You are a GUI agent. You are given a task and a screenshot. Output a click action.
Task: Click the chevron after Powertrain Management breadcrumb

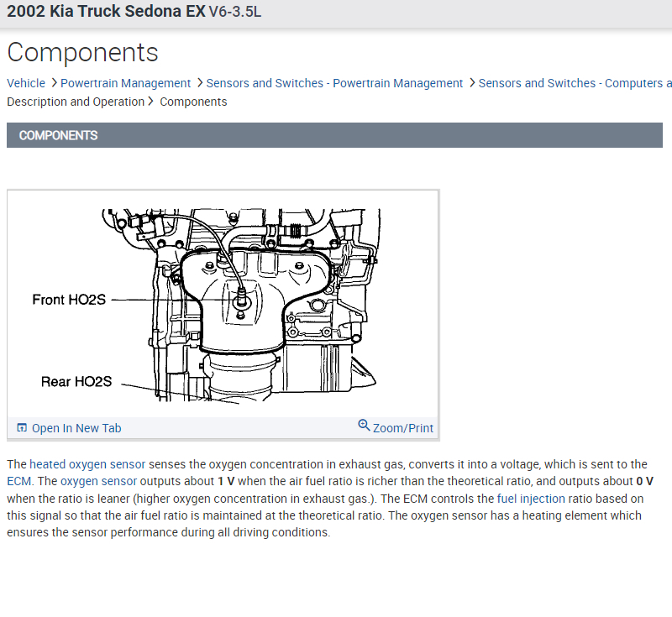coord(200,82)
